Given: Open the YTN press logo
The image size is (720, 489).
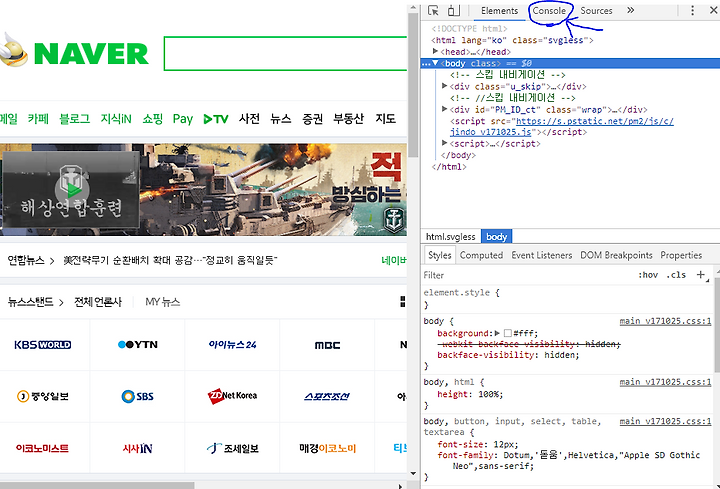Looking at the screenshot, I should pyautogui.click(x=138, y=344).
